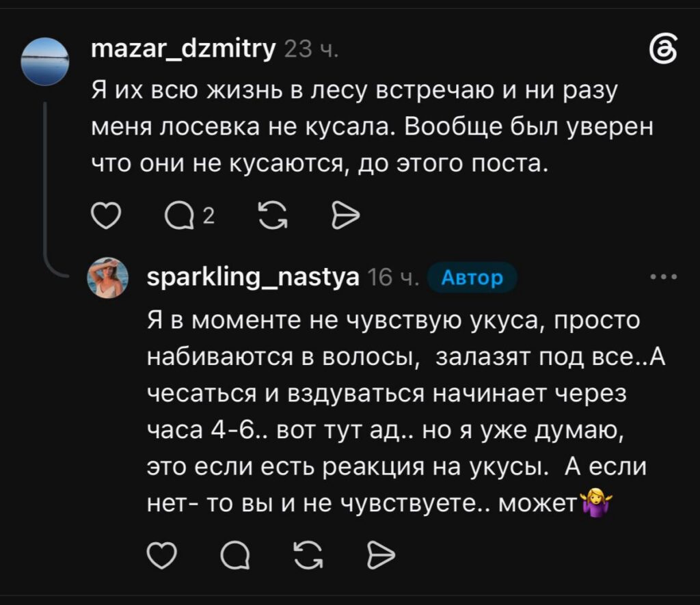Share mazar_dzmitry's comment via send icon

pos(345,215)
